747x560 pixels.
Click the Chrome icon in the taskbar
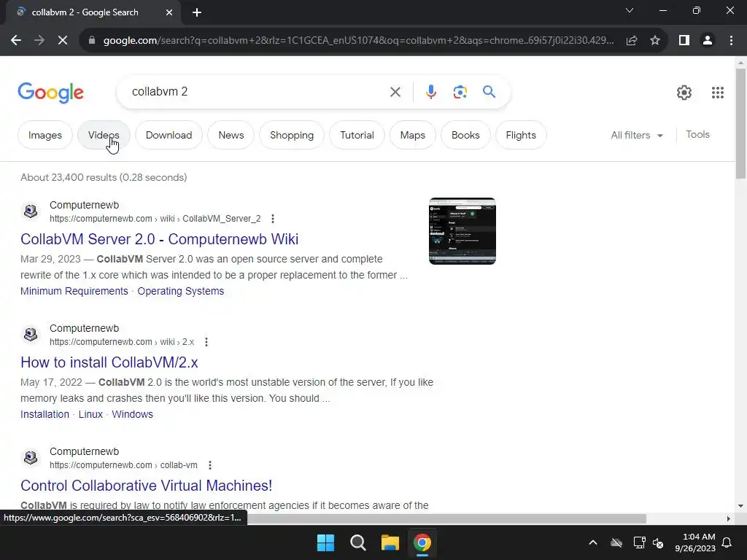pos(422,542)
